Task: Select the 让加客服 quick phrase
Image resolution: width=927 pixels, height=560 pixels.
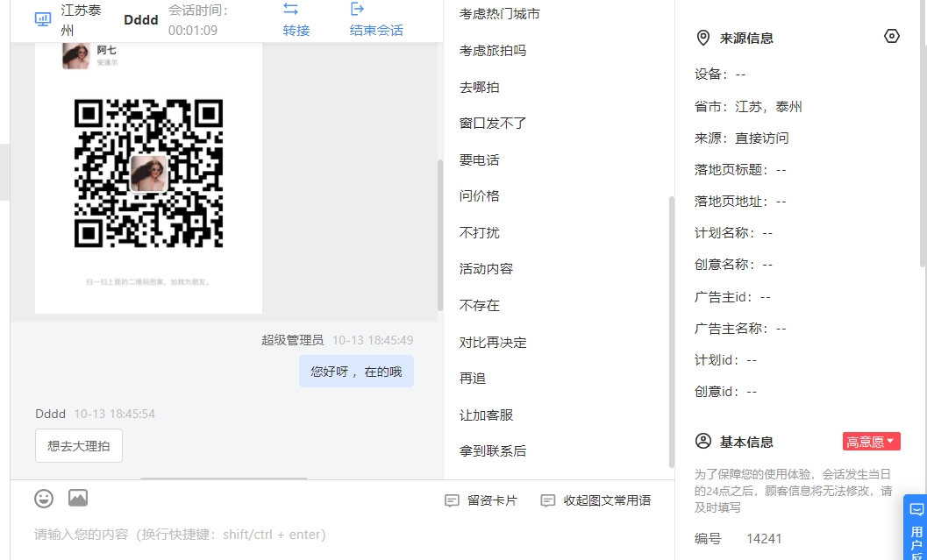Action: coord(486,415)
